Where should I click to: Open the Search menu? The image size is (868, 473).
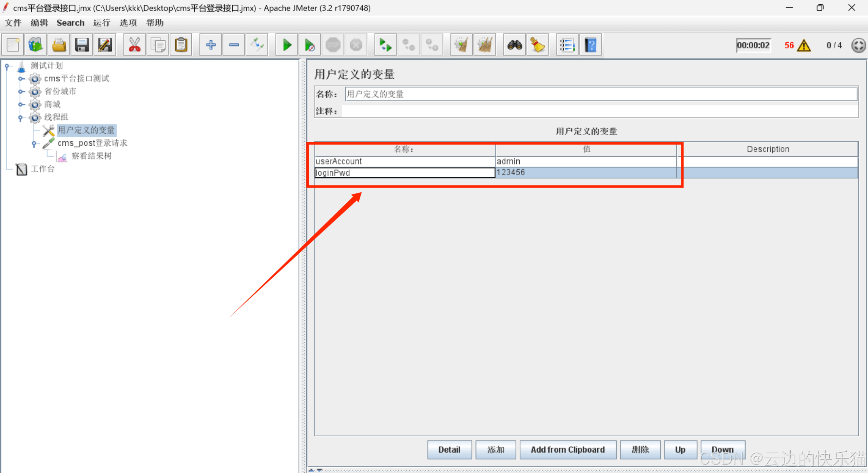(x=70, y=23)
